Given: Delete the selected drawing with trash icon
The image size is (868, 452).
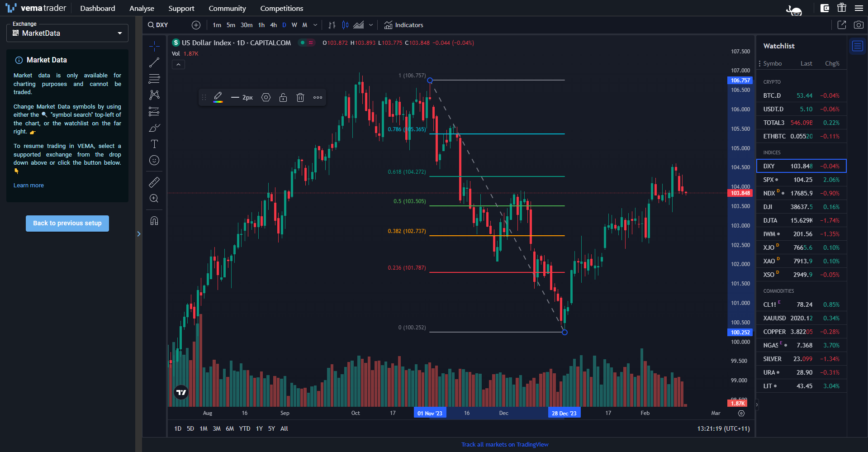Looking at the screenshot, I should click(300, 97).
